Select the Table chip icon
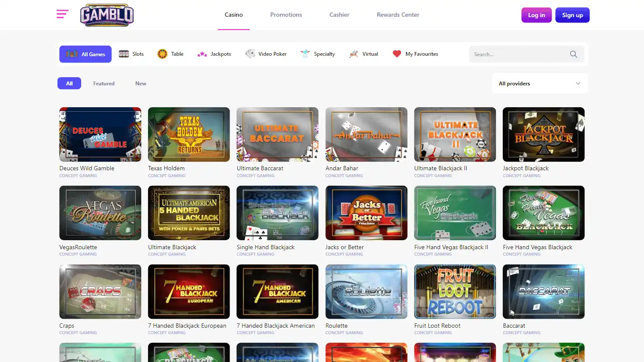The image size is (644, 362). click(162, 54)
